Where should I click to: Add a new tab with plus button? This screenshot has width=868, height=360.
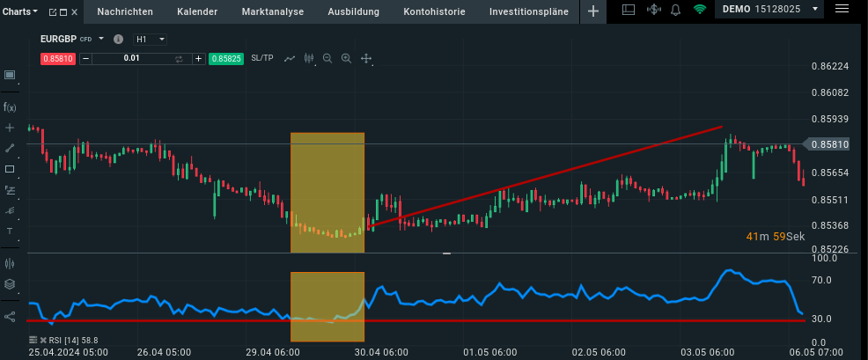pos(592,11)
